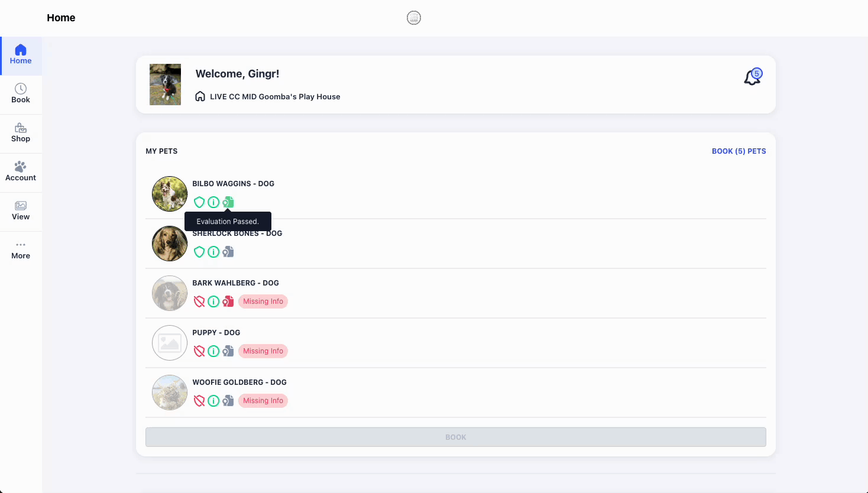This screenshot has width=868, height=493.
Task: Click the BILBO WAGGINS - DOG name
Action: [x=233, y=184]
